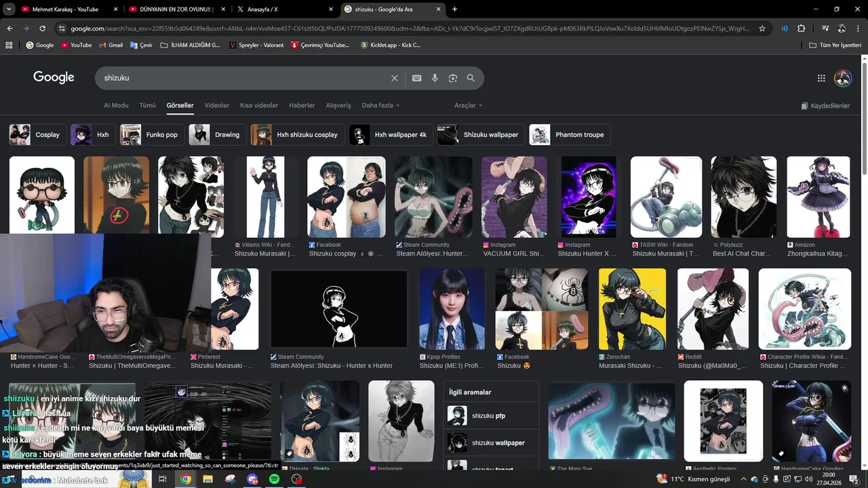The height and width of the screenshot is (488, 868).
Task: Filter images by the Cosplay chip
Action: pyautogui.click(x=38, y=135)
